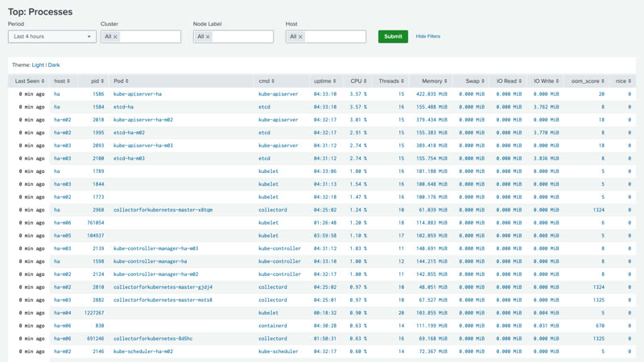
Task: Click IO Write value 3.836 MiB
Action: coord(547,158)
